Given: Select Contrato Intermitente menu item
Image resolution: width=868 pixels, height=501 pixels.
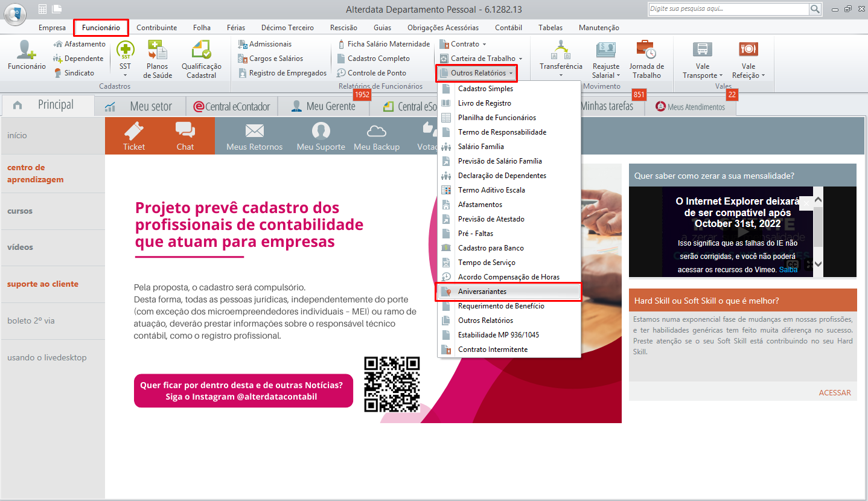Looking at the screenshot, I should pos(508,349).
